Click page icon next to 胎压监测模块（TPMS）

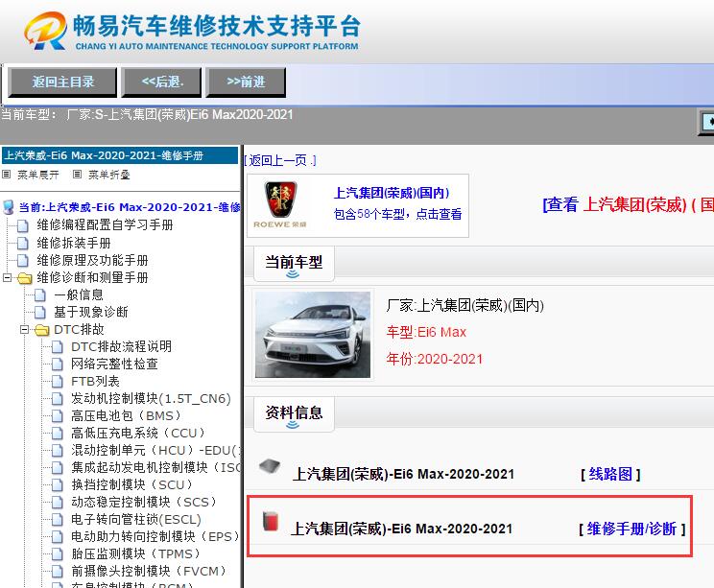58,554
